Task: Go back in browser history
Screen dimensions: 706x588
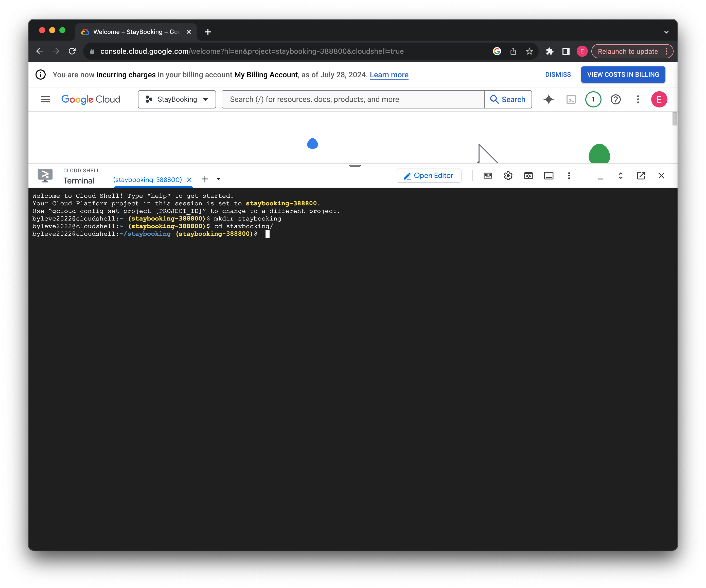Action: click(40, 51)
